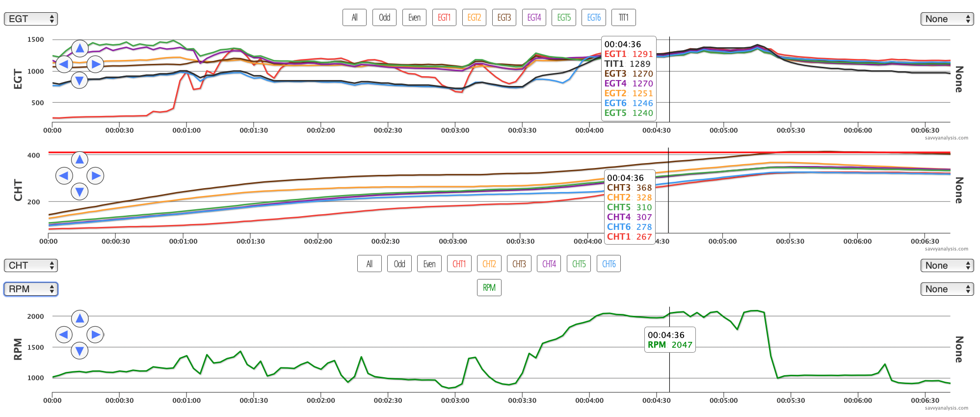This screenshot has width=980, height=417.
Task: Pan EGT chart right arrow
Action: [x=95, y=64]
